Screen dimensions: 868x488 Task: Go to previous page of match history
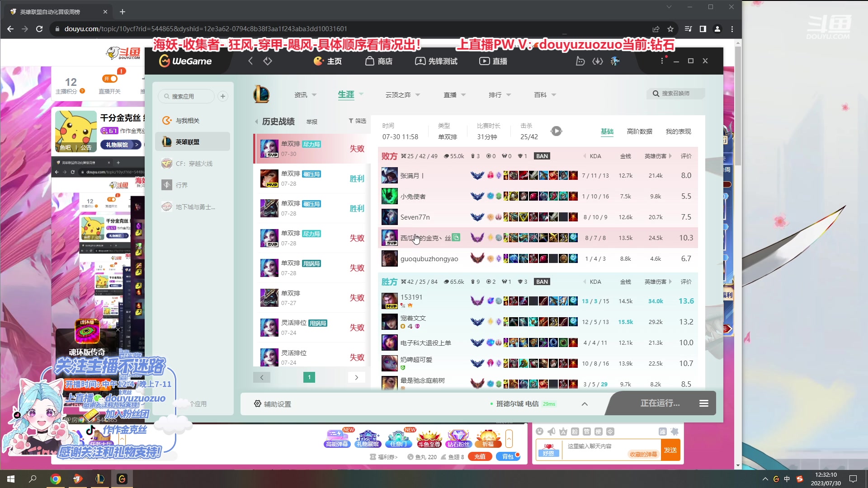coord(262,377)
